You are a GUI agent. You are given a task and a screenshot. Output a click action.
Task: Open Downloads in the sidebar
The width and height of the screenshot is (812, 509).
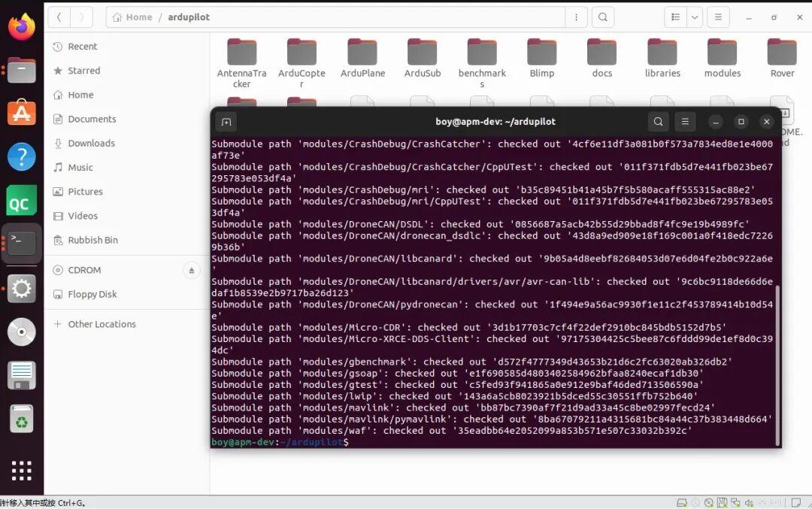[127, 143]
